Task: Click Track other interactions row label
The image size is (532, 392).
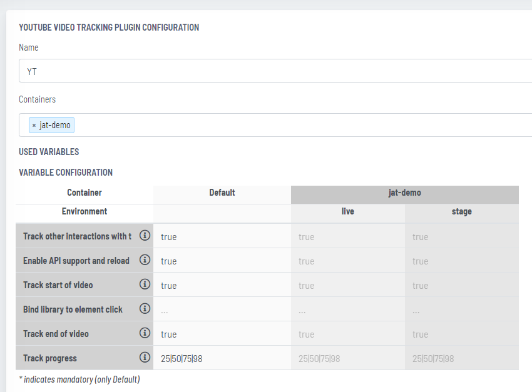Action: [x=77, y=236]
